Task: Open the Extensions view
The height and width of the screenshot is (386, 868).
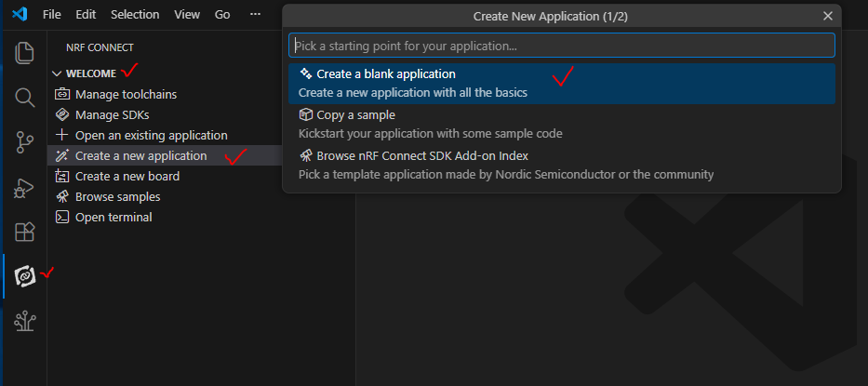Action: click(x=24, y=232)
